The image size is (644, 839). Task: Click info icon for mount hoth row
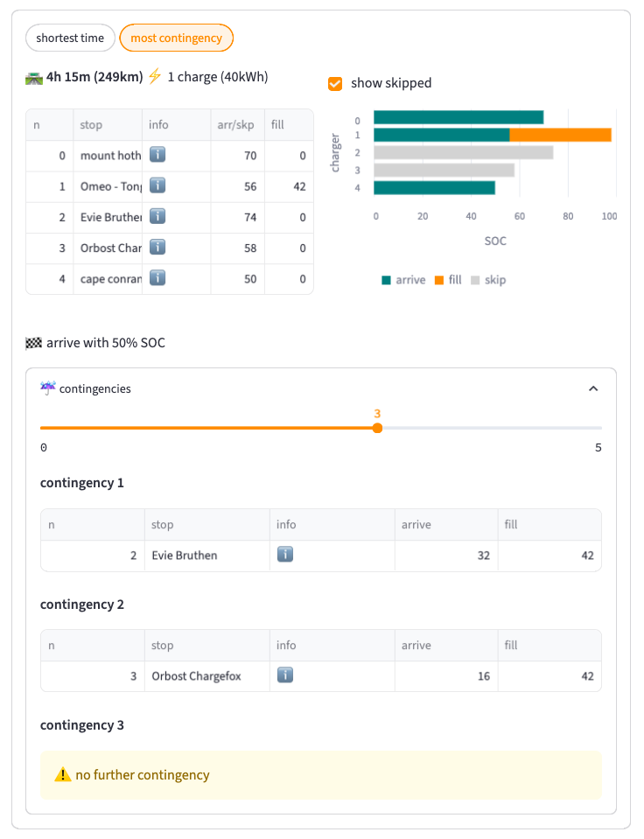pos(158,155)
